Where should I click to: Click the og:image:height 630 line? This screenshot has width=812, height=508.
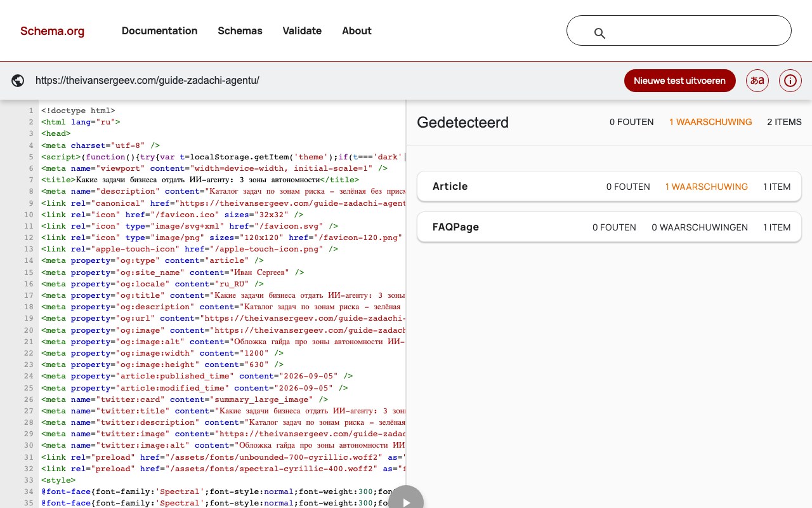pyautogui.click(x=162, y=364)
